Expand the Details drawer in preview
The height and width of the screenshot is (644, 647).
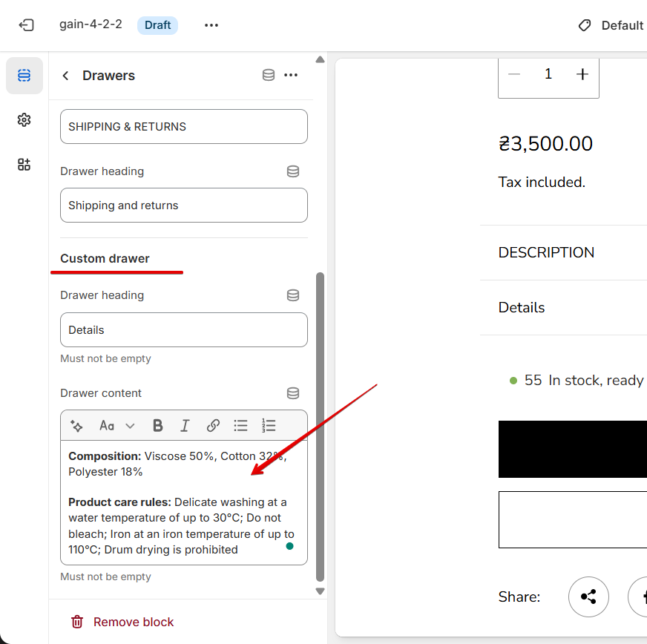(564, 308)
